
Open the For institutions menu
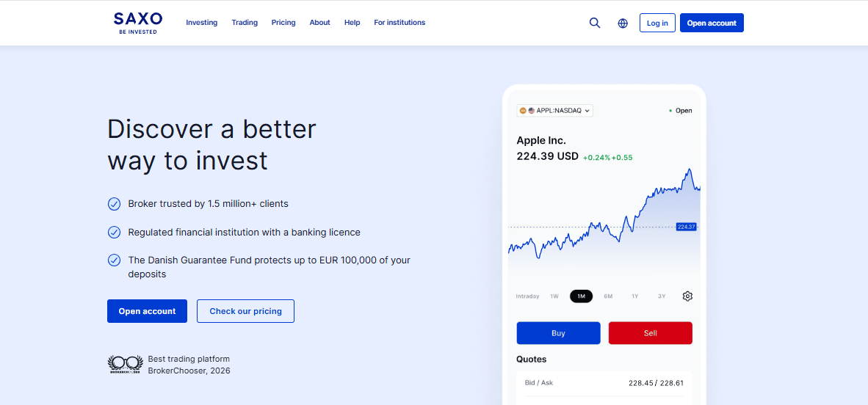(399, 23)
